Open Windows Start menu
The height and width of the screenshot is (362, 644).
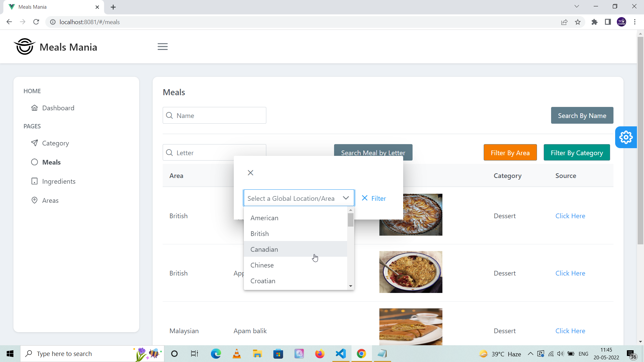(10, 354)
